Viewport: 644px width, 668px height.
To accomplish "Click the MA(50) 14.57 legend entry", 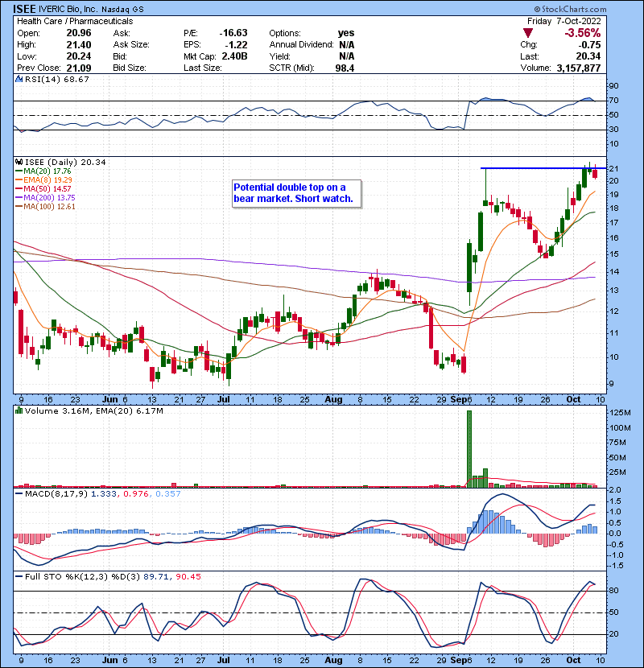I will point(43,188).
